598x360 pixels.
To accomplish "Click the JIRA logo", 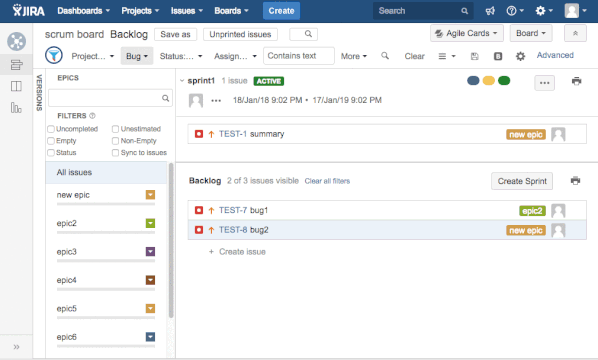I will 28,11.
